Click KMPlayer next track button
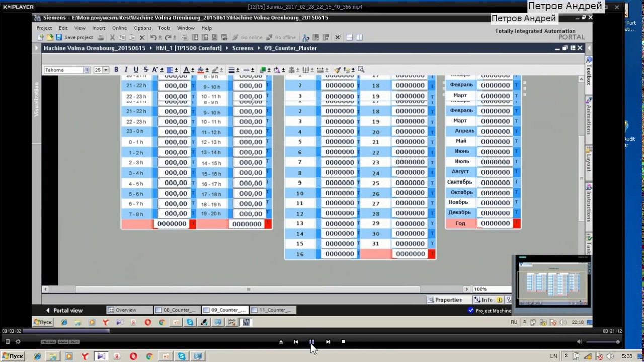Screen dimensions: 644x362 click(x=328, y=342)
